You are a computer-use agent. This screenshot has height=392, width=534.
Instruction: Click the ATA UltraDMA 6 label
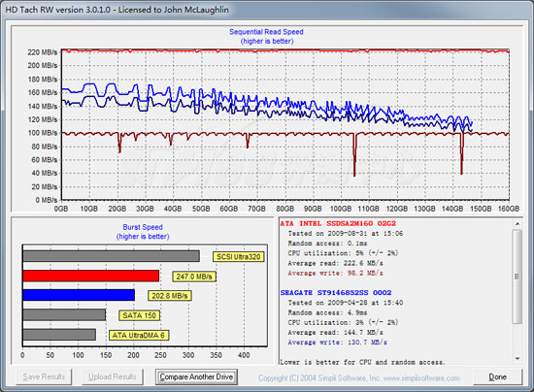pyautogui.click(x=139, y=335)
